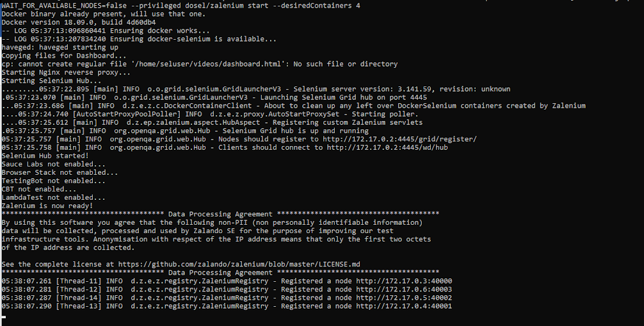Click the 'CBT not enabled...' line
This screenshot has width=644, height=326.
tap(38, 189)
